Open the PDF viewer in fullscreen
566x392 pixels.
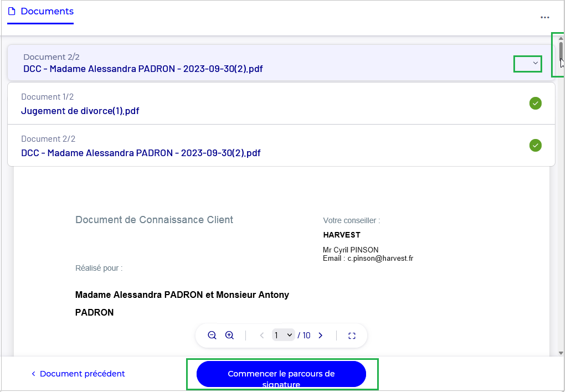352,336
